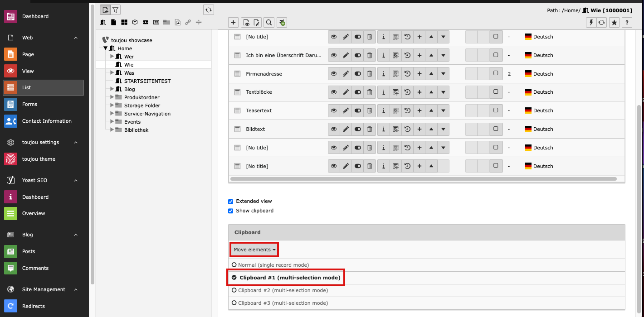This screenshot has height=317, width=644.
Task: Open the Move elements dropdown
Action: tap(254, 250)
